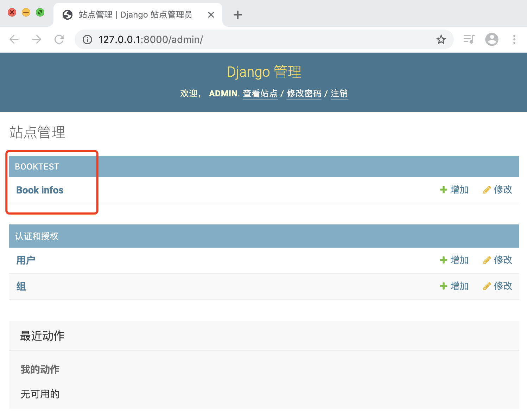Click the back navigation arrow
Image resolution: width=527 pixels, height=420 pixels.
(14, 39)
